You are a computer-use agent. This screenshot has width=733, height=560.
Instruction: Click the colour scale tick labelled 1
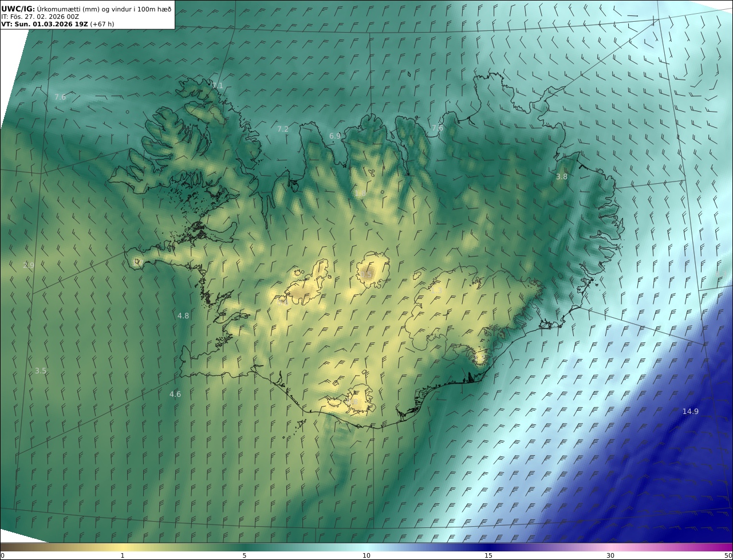pos(123,555)
